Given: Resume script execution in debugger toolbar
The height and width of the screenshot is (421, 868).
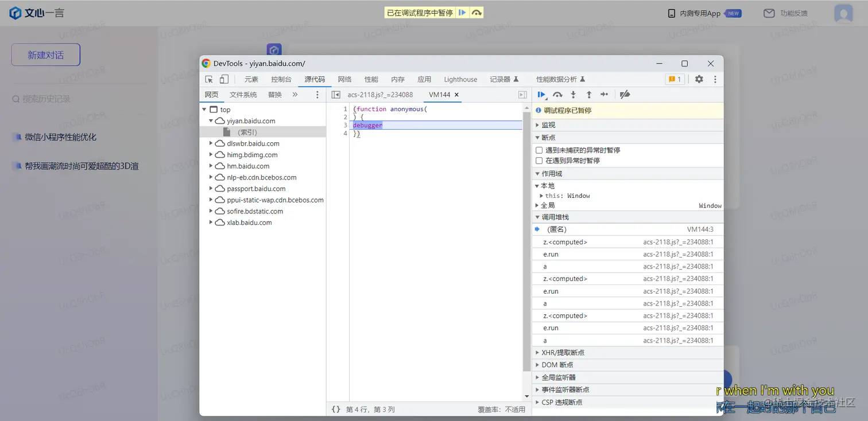Looking at the screenshot, I should 541,95.
